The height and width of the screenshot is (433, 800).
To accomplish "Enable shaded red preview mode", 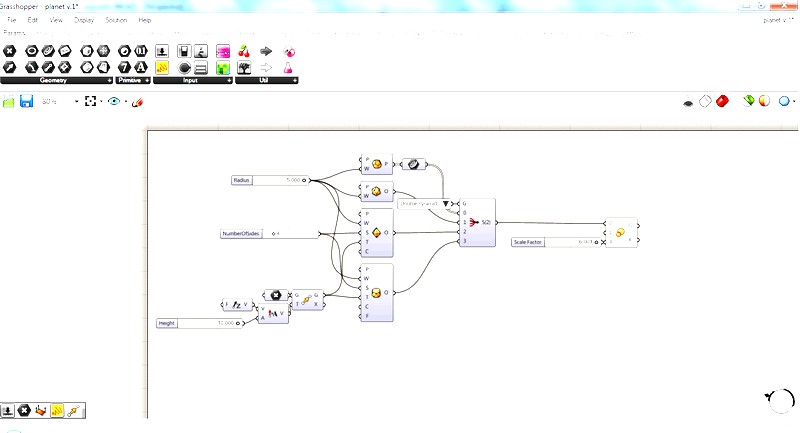I will pyautogui.click(x=722, y=101).
